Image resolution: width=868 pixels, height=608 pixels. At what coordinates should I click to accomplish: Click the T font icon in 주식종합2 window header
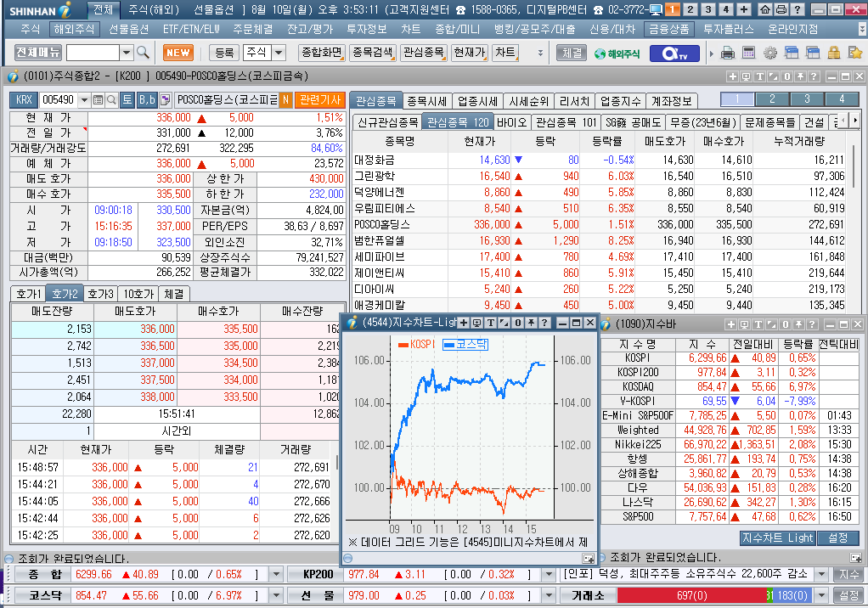click(x=759, y=76)
